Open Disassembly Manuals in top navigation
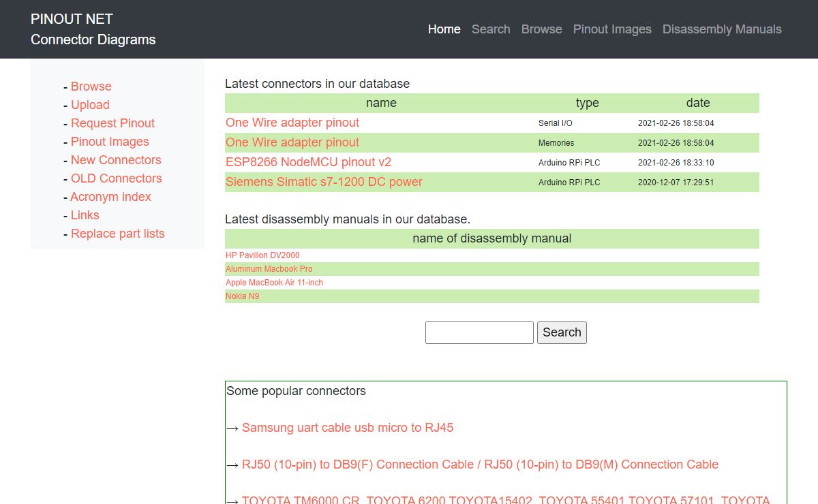This screenshot has width=818, height=504. (x=722, y=29)
